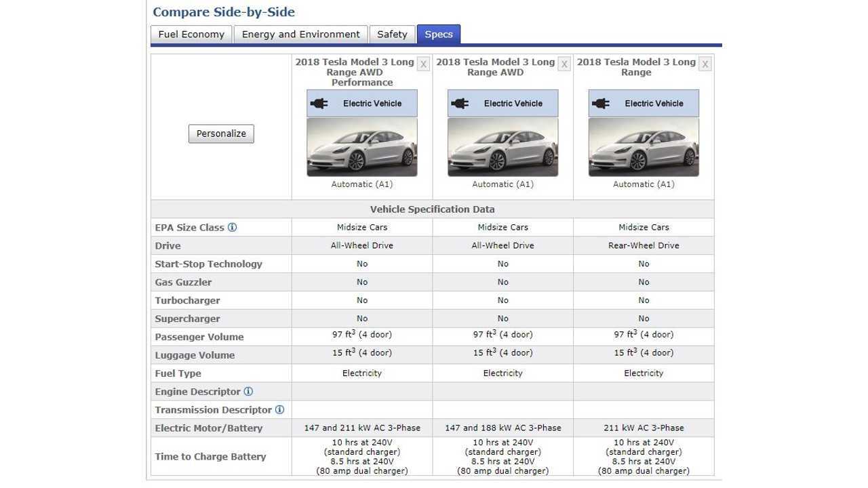Open the Long Range AWD car photo
The height and width of the screenshot is (488, 868).
point(503,147)
